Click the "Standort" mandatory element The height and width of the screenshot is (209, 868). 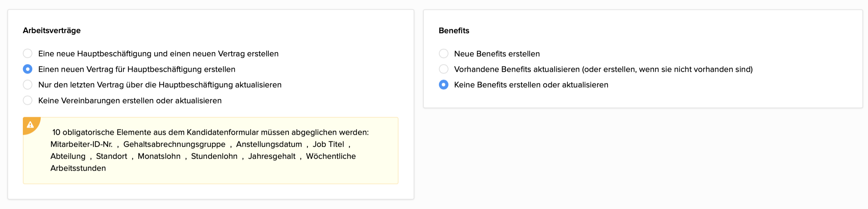111,156
